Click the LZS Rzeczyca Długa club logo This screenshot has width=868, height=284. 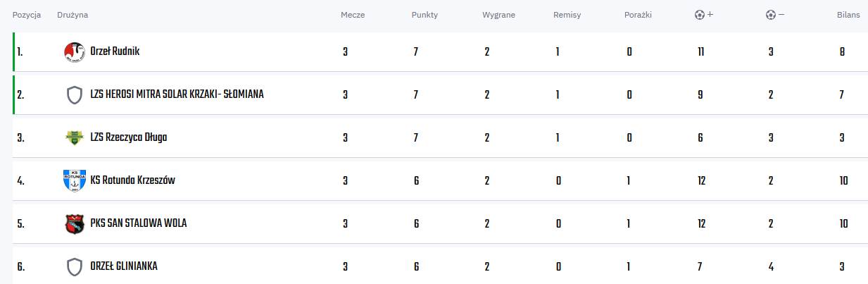(74, 138)
